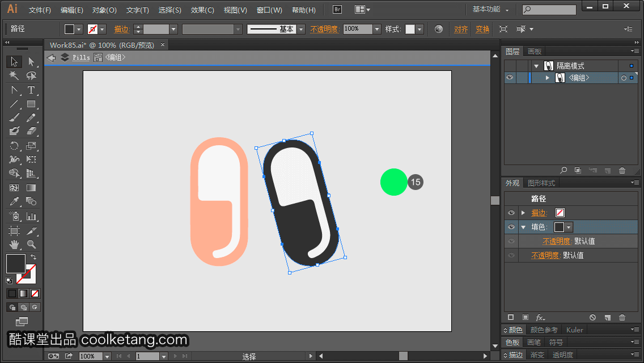The height and width of the screenshot is (363, 644).
Task: Select the Pencil tool
Action: point(31,117)
